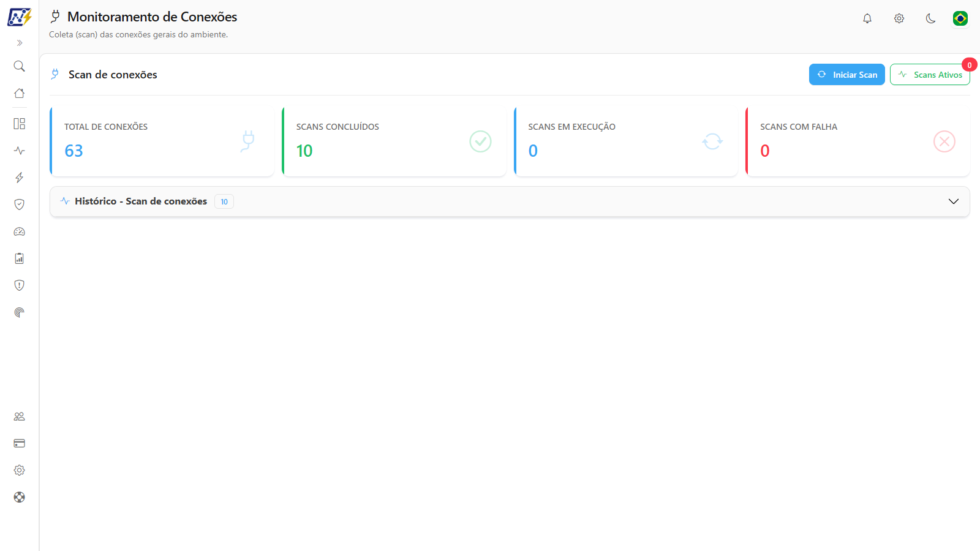The height and width of the screenshot is (551, 980).
Task: Click the 10 count badge in Histórico
Action: 224,201
